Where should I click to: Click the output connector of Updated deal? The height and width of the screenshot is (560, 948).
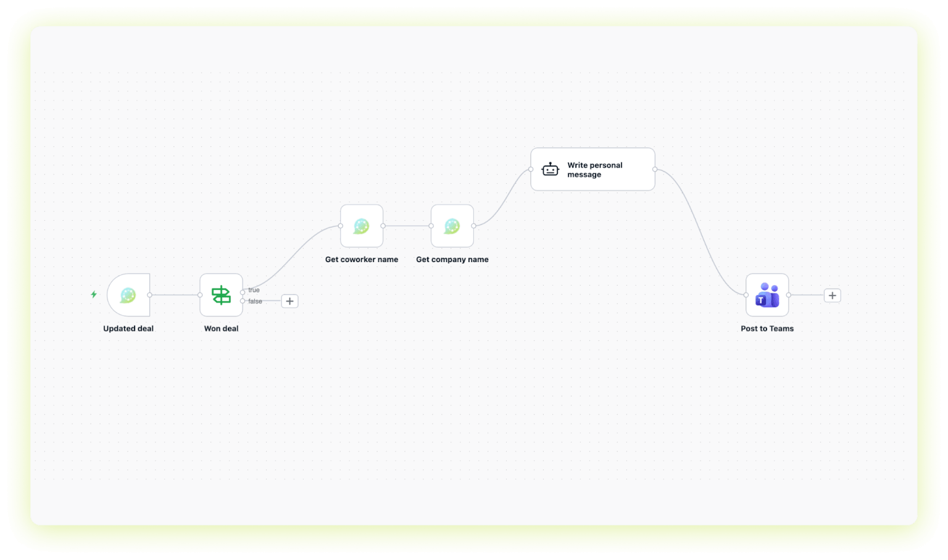pos(150,295)
